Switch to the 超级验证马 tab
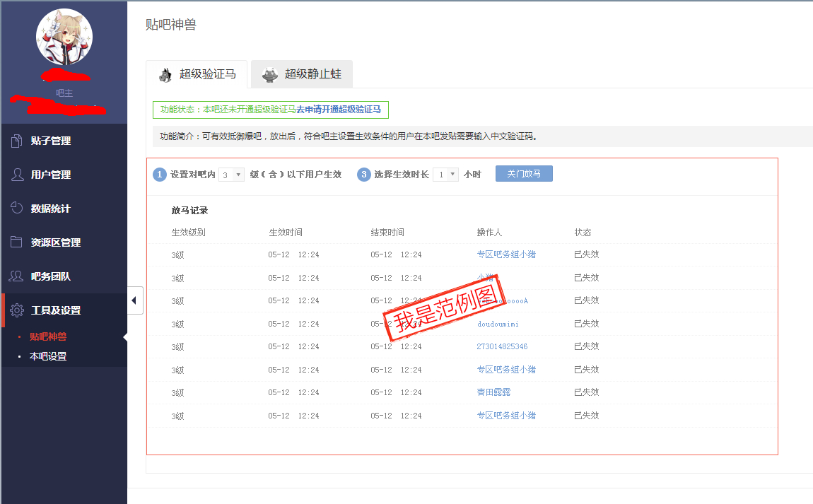The image size is (813, 504). [x=197, y=74]
